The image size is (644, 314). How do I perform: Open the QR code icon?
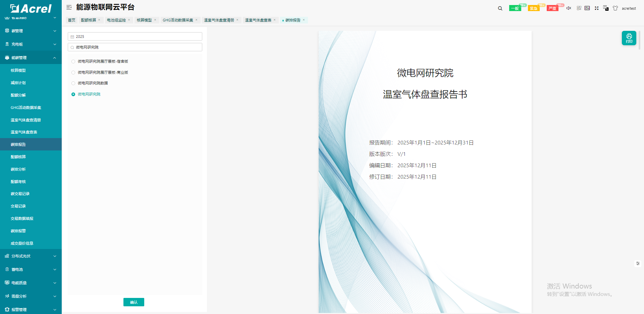click(x=579, y=8)
